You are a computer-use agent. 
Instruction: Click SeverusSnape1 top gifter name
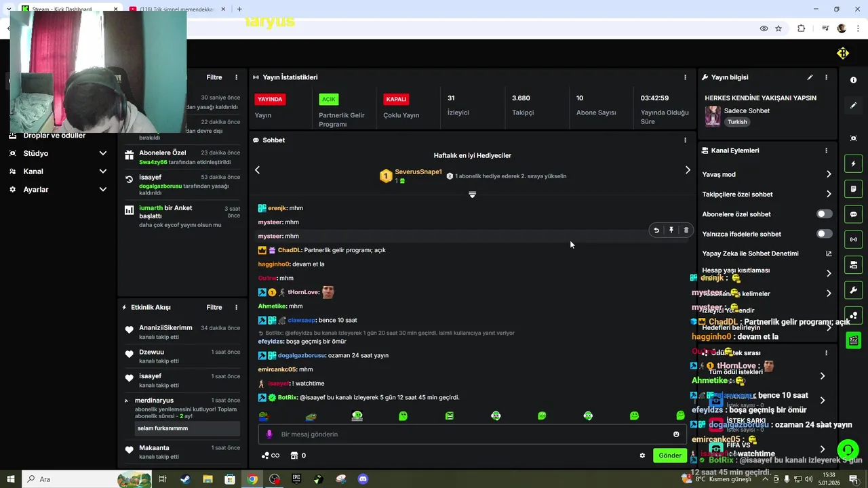coord(418,172)
